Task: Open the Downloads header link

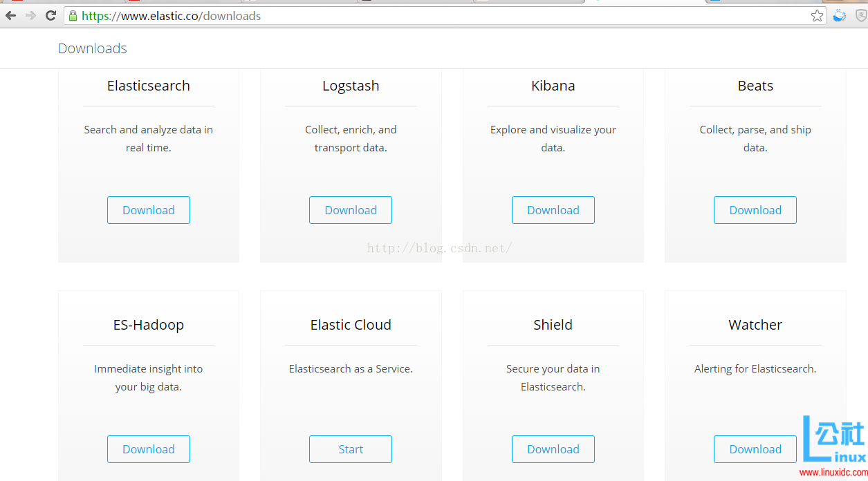Action: point(93,48)
